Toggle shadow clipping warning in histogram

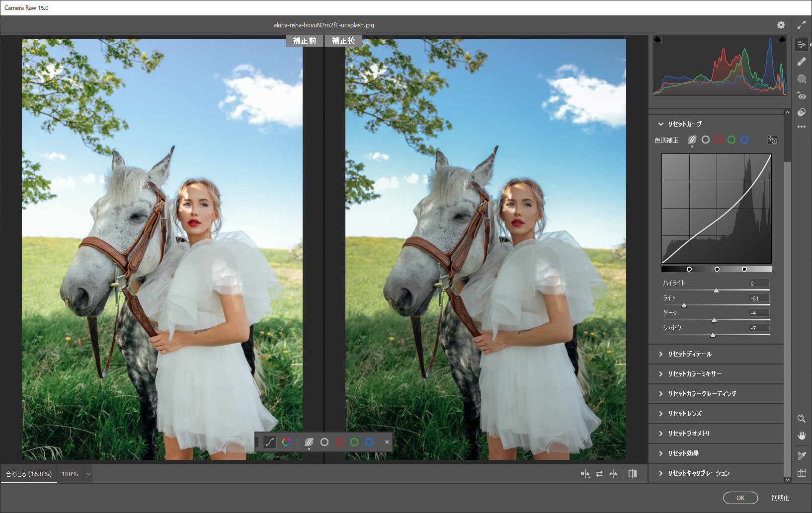coord(657,39)
